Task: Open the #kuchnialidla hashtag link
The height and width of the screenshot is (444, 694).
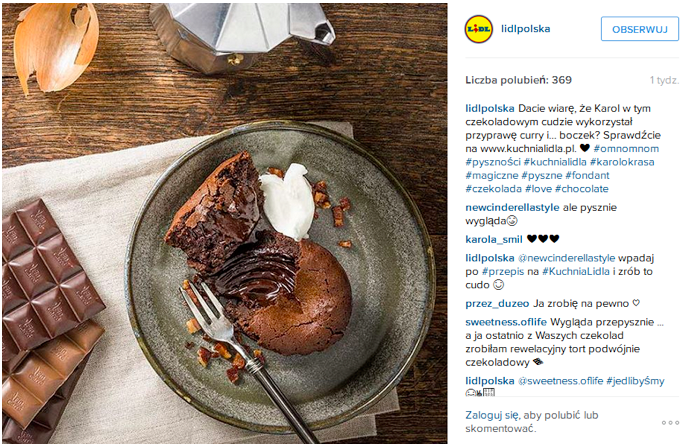Action: [x=555, y=162]
